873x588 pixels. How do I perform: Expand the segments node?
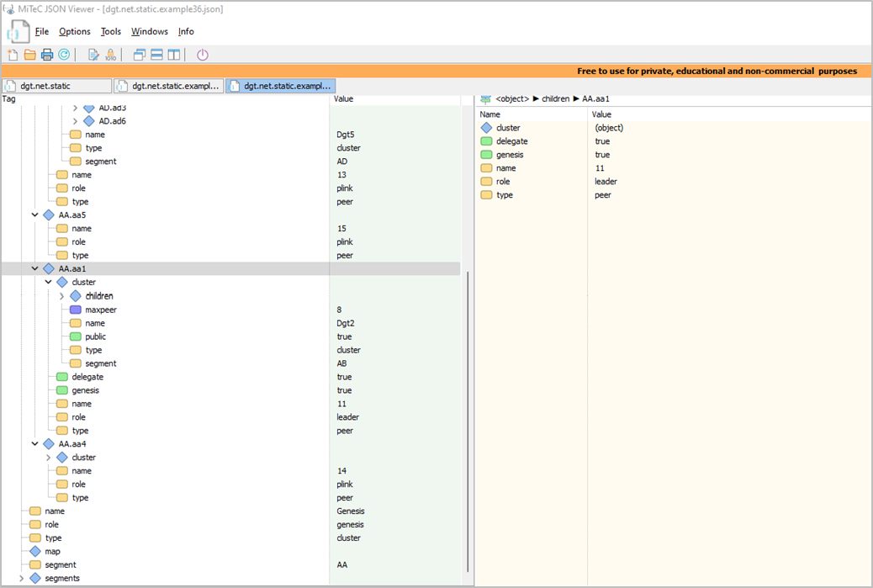point(22,578)
